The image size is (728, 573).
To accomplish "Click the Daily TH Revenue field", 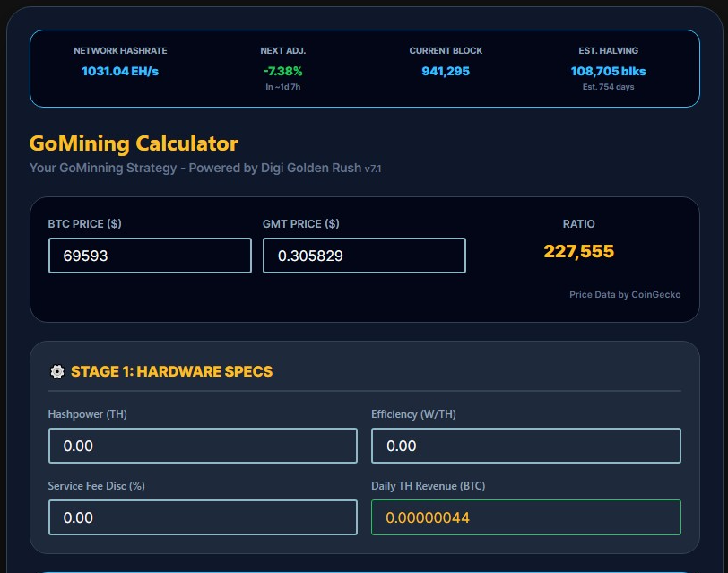I will point(526,517).
